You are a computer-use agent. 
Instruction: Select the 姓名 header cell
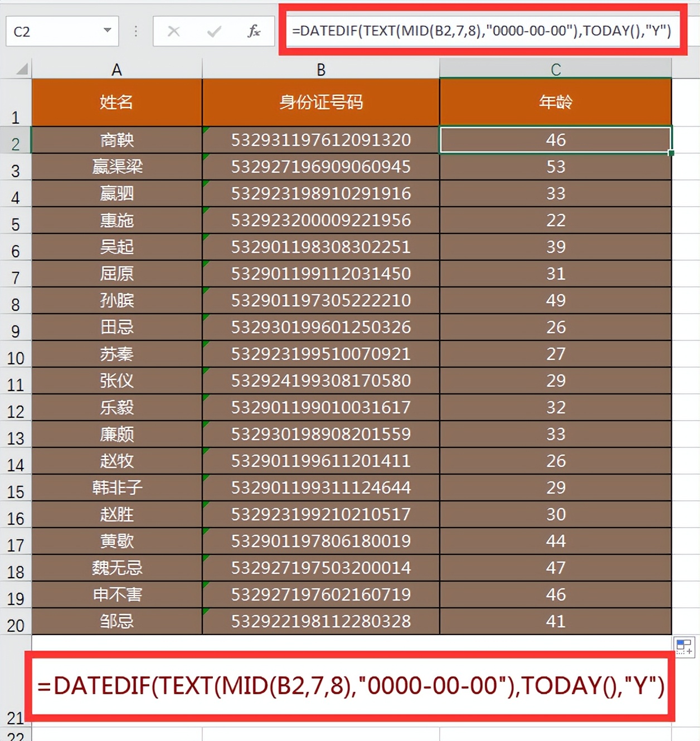(x=116, y=102)
